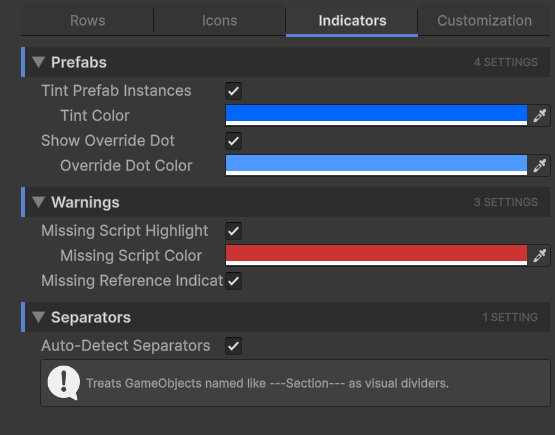Viewport: 555px width, 435px height.
Task: Toggle Missing Reference Indicator checkbox
Action: pos(234,281)
